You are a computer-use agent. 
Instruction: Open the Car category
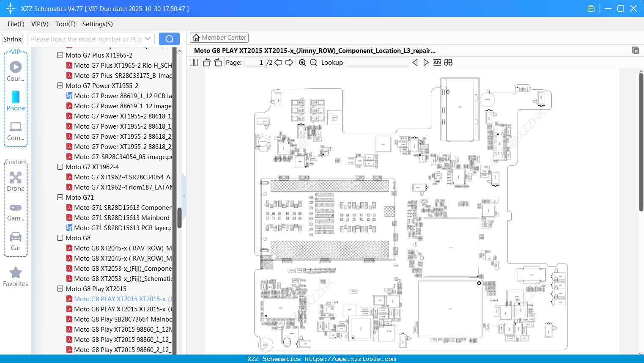[16, 241]
